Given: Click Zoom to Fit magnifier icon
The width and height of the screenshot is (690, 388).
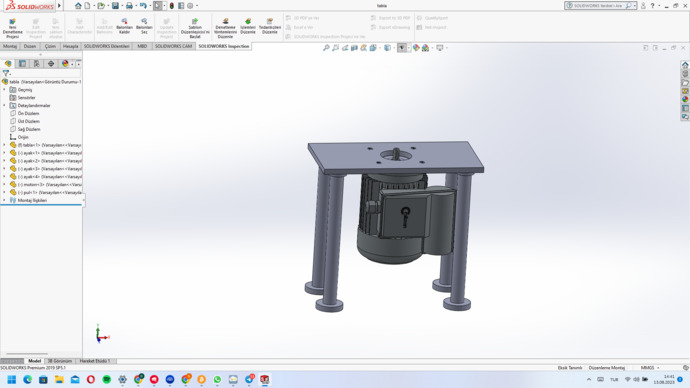Looking at the screenshot, I should (x=326, y=48).
